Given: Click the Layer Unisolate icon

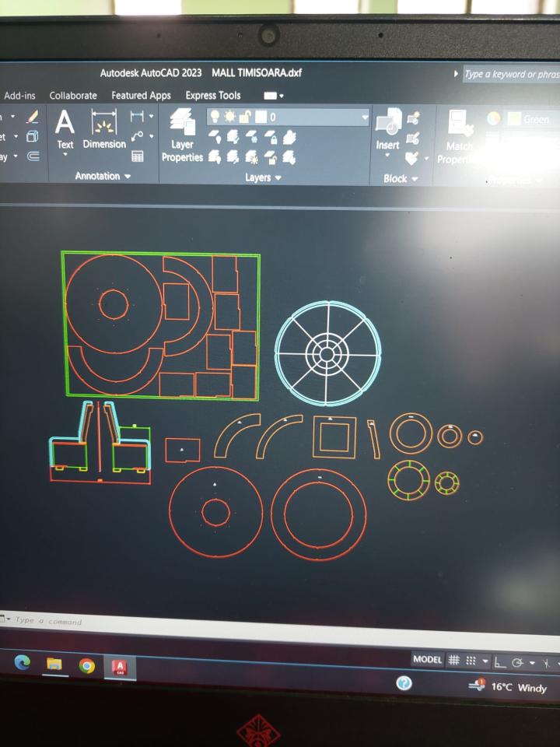Looking at the screenshot, I should [x=233, y=156].
